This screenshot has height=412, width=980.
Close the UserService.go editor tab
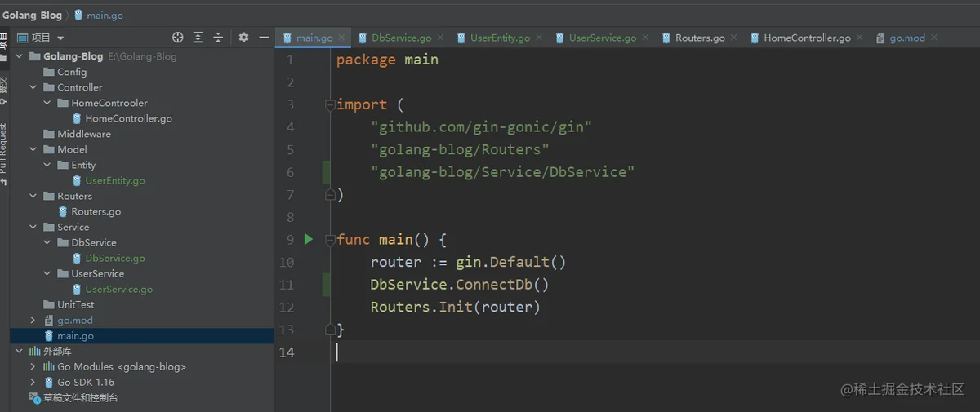click(645, 38)
